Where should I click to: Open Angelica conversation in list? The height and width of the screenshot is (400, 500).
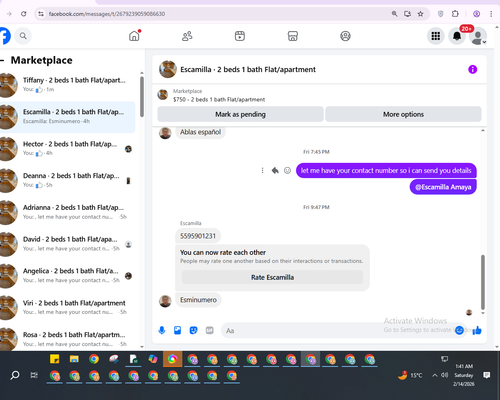(x=68, y=276)
